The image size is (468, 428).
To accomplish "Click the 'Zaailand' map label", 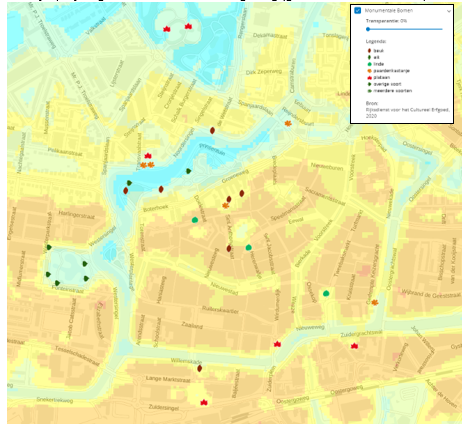I will point(192,325).
